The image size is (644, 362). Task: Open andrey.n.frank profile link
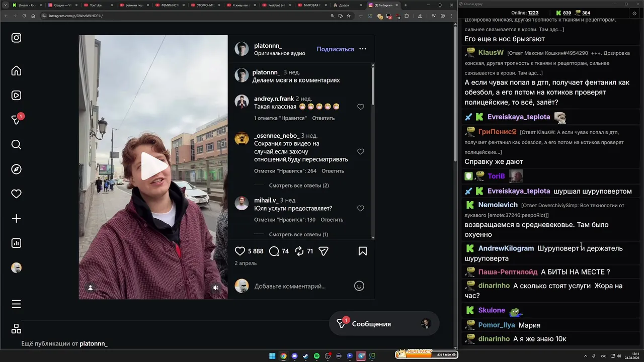274,99
